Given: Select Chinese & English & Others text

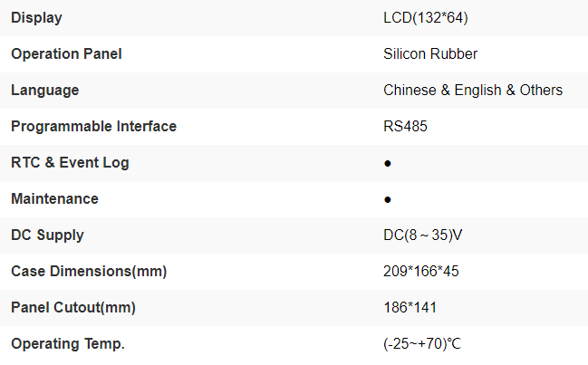Looking at the screenshot, I should (x=473, y=91).
